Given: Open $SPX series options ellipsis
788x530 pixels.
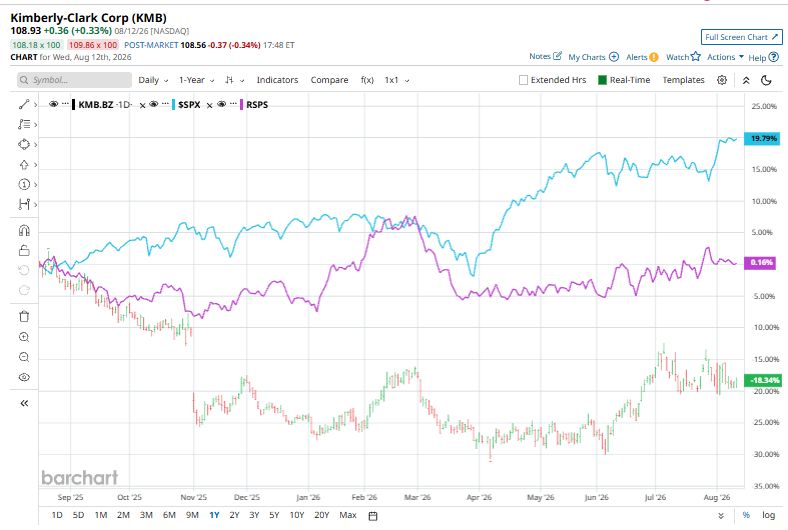Looking at the screenshot, I should click(165, 104).
